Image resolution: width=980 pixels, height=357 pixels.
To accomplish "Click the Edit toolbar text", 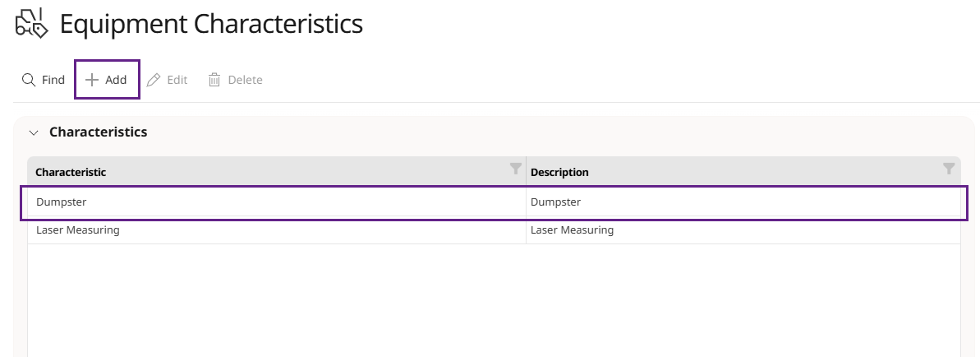I will [177, 80].
